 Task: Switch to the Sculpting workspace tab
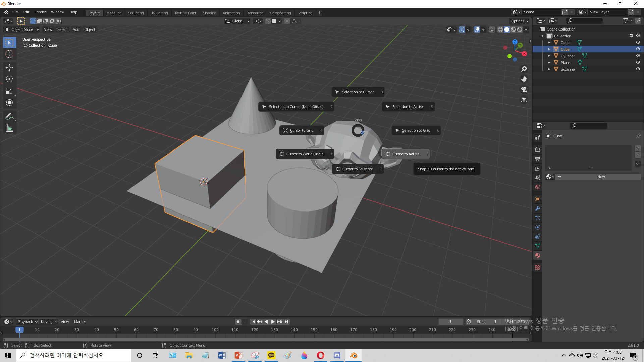click(x=136, y=13)
